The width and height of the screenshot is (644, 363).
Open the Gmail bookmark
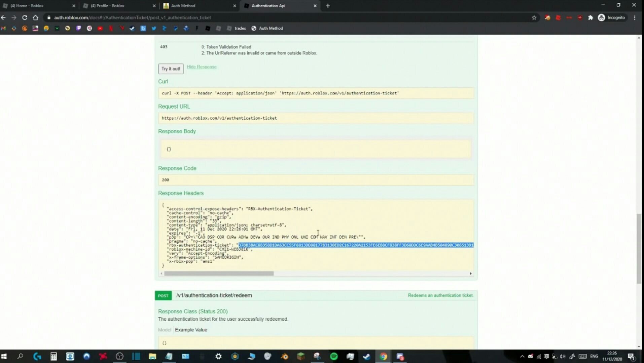click(3, 28)
